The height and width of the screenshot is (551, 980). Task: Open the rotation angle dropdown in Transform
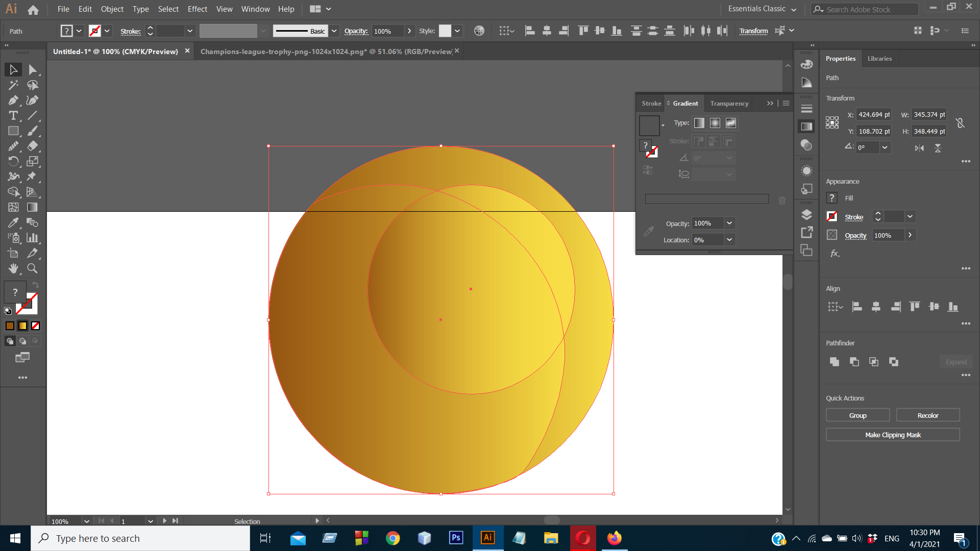885,147
